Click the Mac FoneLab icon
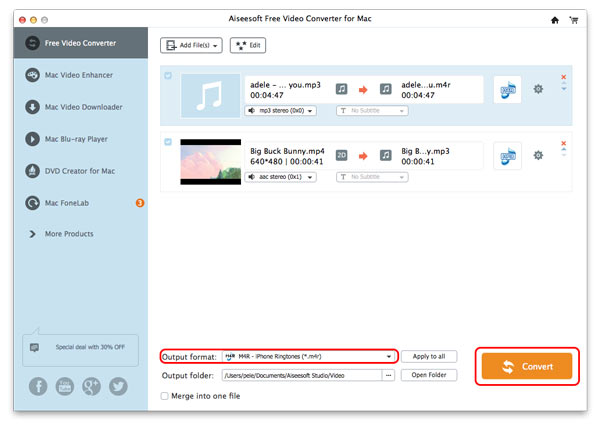 coord(33,203)
